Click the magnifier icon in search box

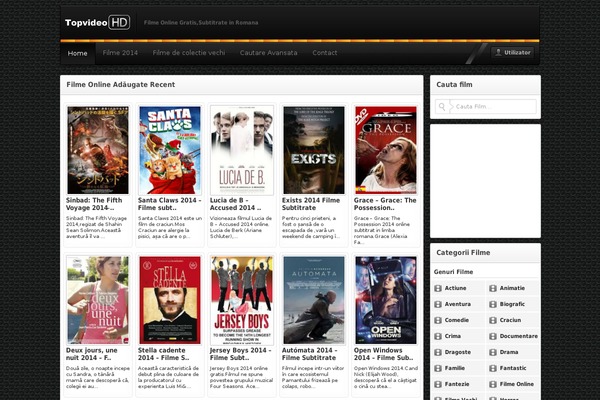pyautogui.click(x=442, y=107)
